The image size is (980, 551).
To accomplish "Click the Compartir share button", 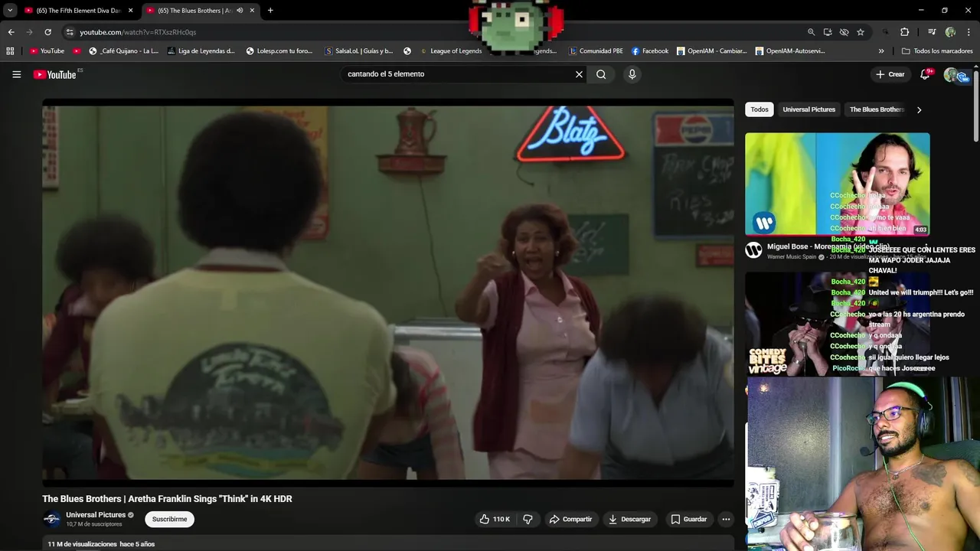I will [x=570, y=519].
